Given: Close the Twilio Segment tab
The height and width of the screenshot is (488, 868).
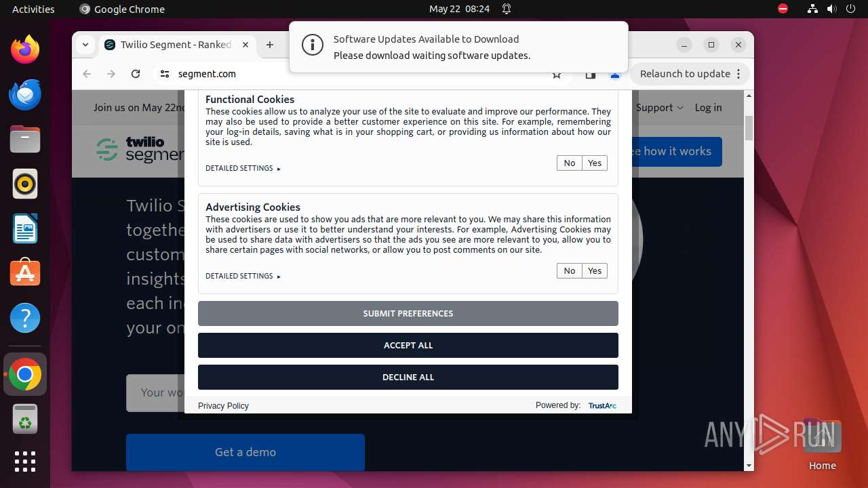Looking at the screenshot, I should pos(245,45).
